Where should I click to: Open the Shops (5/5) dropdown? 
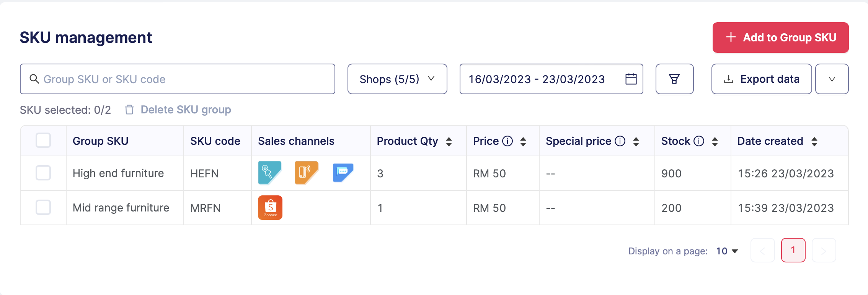pos(397,79)
